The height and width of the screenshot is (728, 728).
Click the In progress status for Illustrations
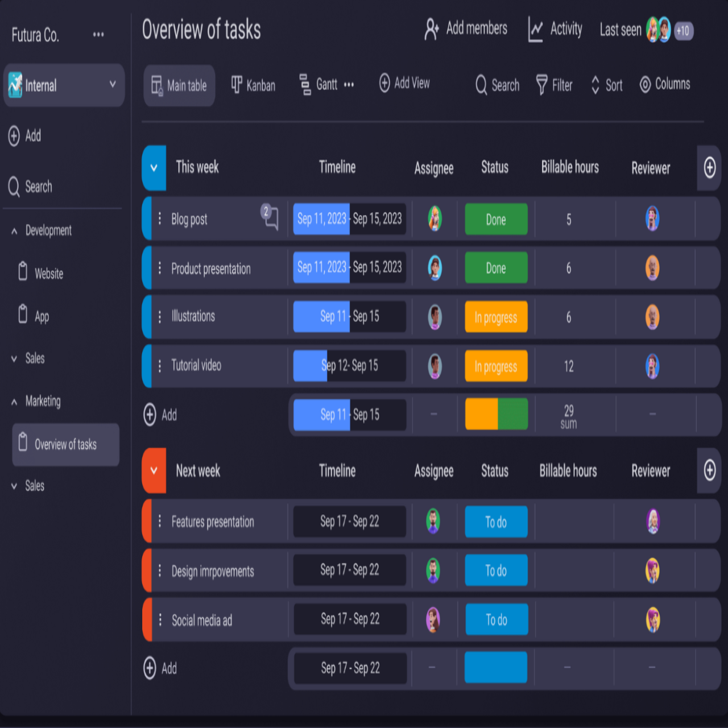496,317
